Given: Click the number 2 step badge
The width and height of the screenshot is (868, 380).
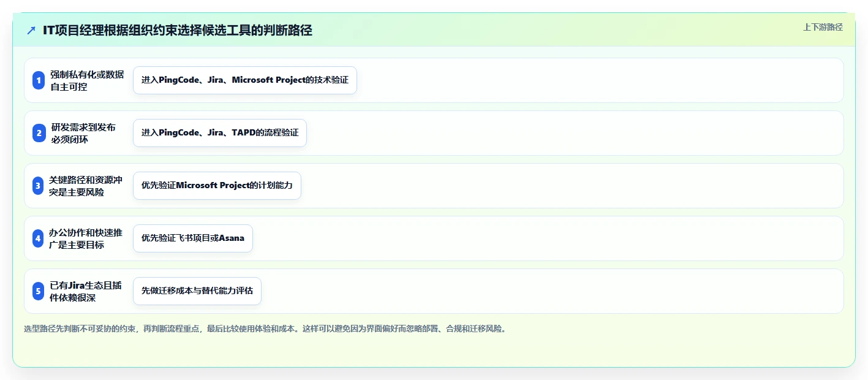Looking at the screenshot, I should pyautogui.click(x=39, y=133).
